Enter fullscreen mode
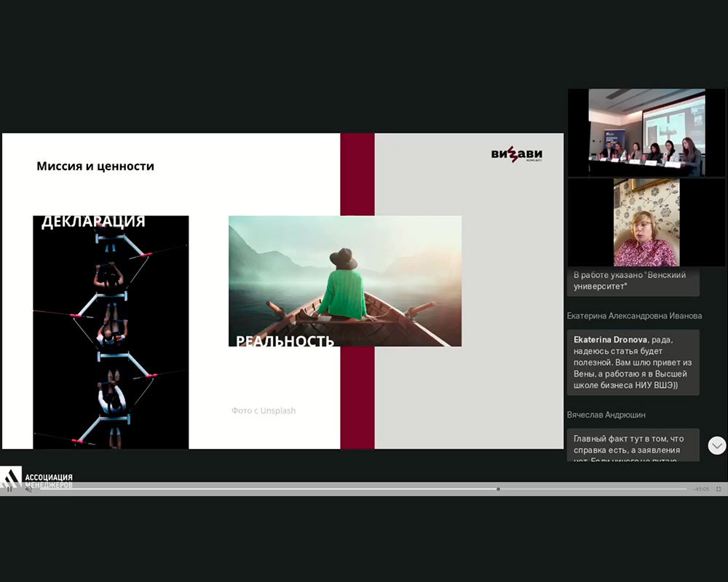 (719, 489)
